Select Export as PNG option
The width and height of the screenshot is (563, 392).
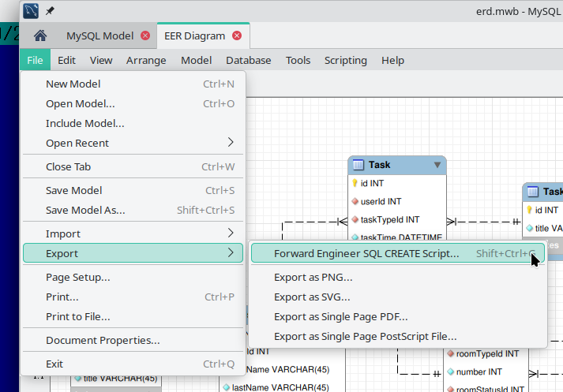click(x=313, y=278)
